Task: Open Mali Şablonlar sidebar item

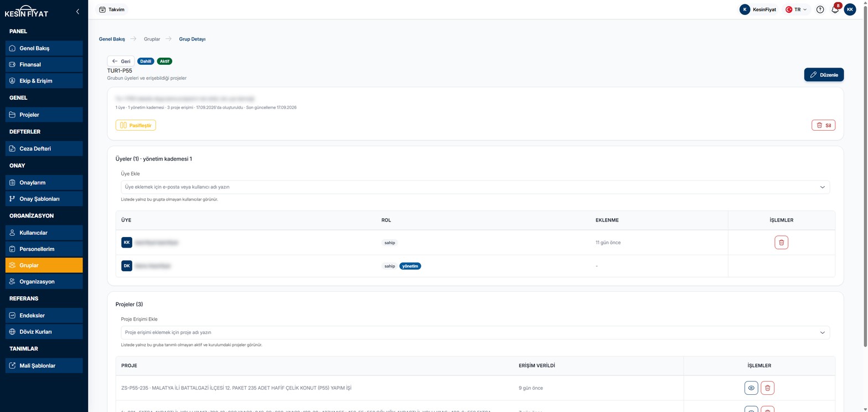Action: click(44, 365)
